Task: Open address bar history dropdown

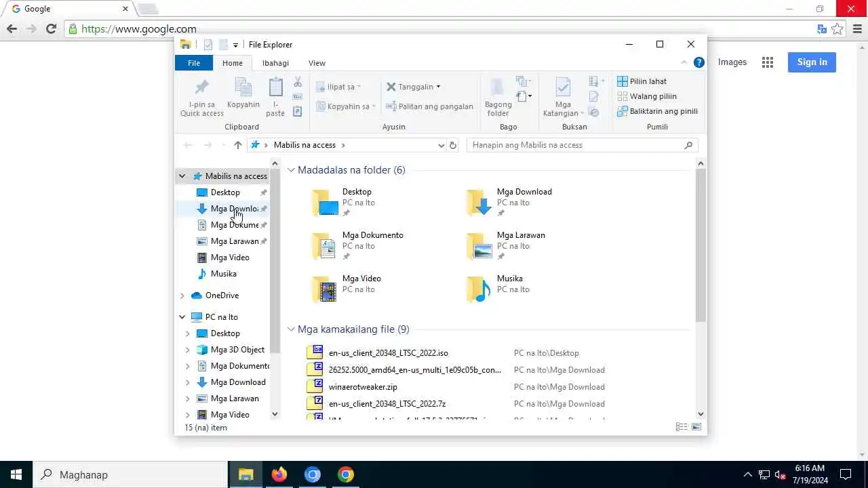Action: 441,145
